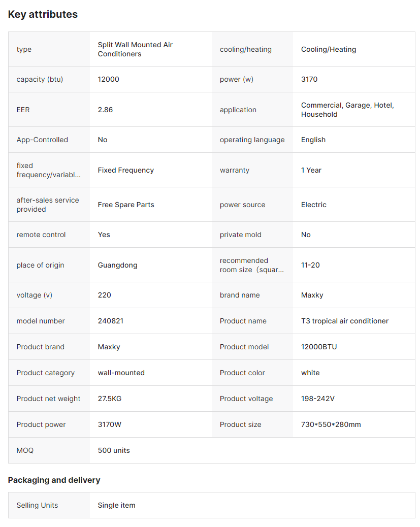Click the model number 240821
The image size is (420, 527).
[110, 321]
